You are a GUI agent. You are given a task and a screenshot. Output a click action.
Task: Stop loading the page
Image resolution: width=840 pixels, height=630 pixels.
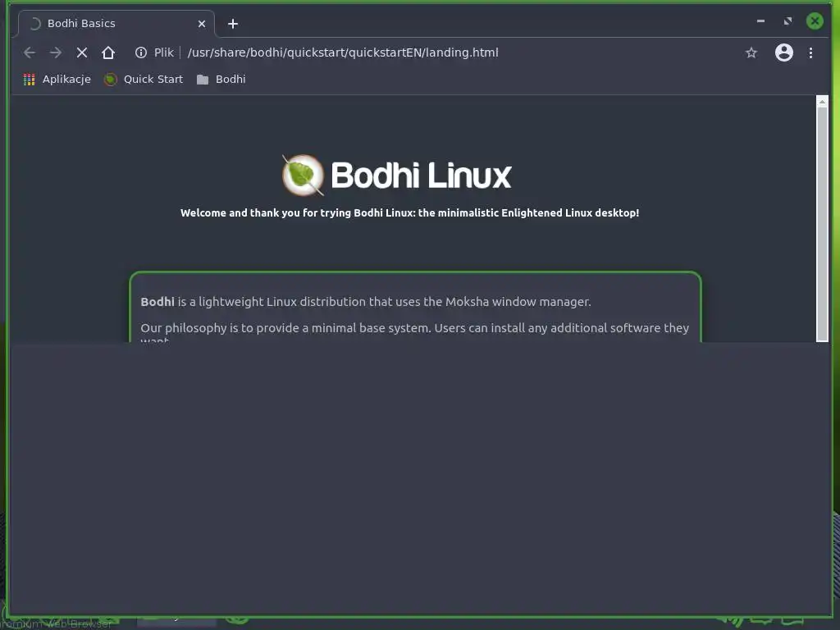pyautogui.click(x=81, y=52)
